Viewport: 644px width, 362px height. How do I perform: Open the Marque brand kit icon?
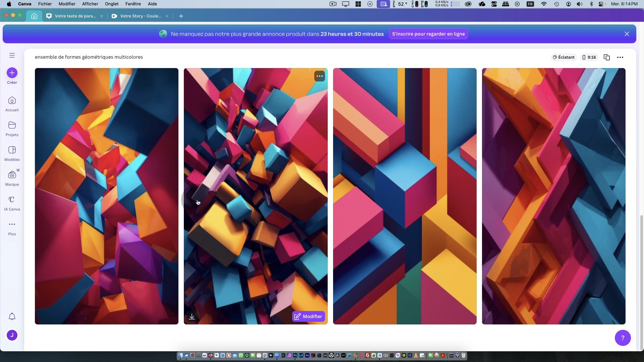[12, 175]
